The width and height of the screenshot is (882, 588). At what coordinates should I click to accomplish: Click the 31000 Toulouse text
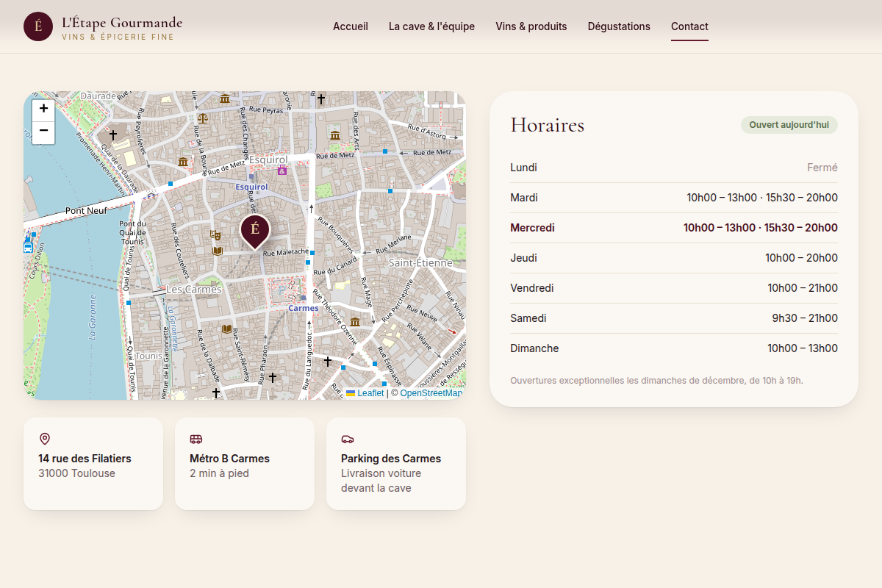click(76, 473)
